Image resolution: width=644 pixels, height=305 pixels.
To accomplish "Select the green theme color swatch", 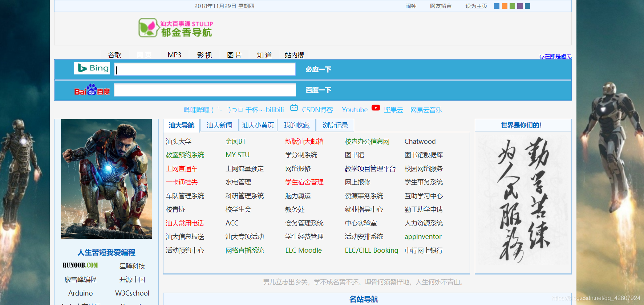I will (x=512, y=6).
